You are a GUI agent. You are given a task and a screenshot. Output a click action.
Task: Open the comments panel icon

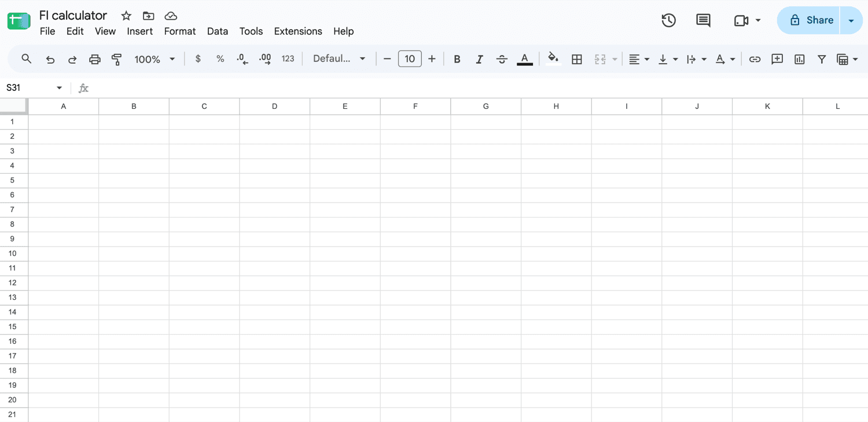703,20
